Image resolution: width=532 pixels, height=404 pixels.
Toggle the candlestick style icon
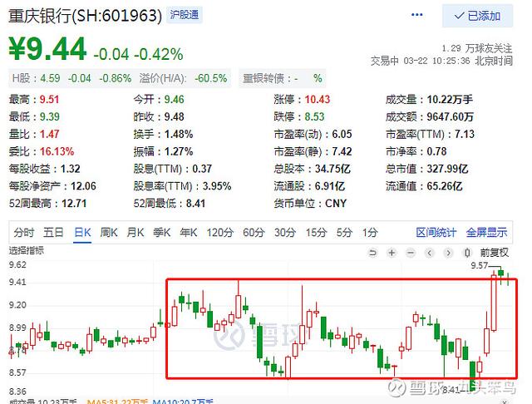pyautogui.click(x=467, y=253)
